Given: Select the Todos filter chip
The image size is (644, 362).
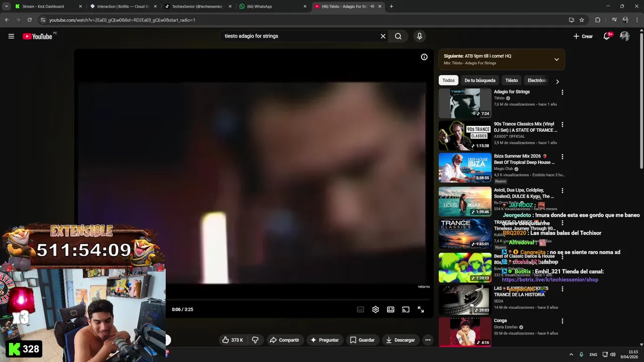Looking at the screenshot, I should 448,80.
